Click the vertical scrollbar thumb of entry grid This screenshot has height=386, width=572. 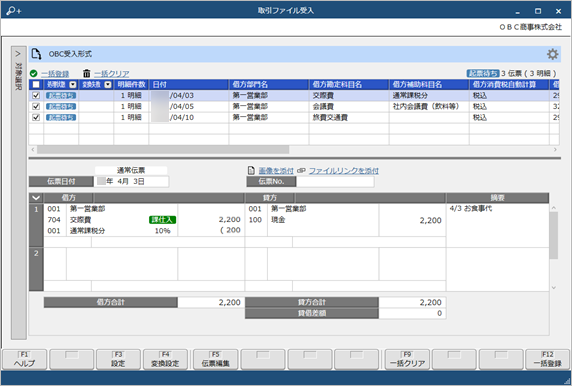(x=553, y=235)
